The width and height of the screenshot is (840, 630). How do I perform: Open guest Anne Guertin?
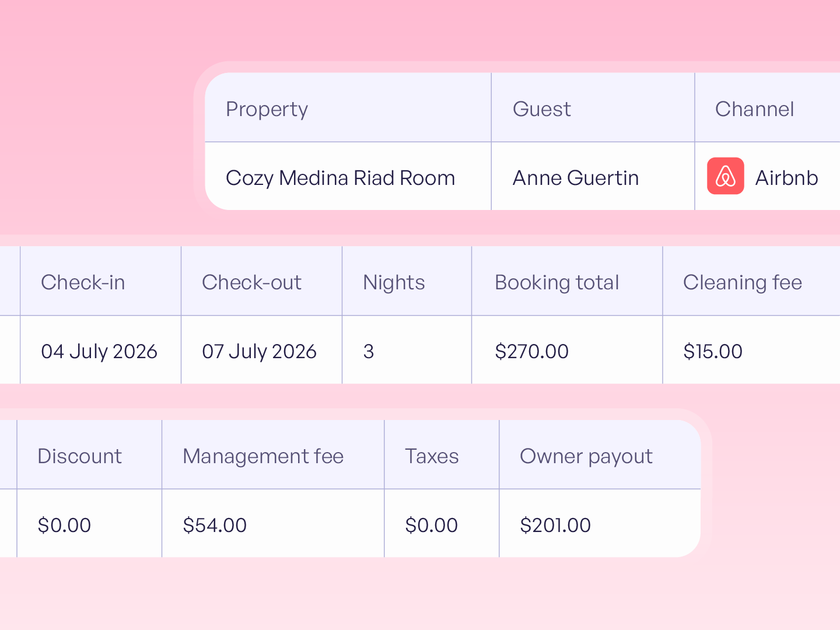[575, 178]
